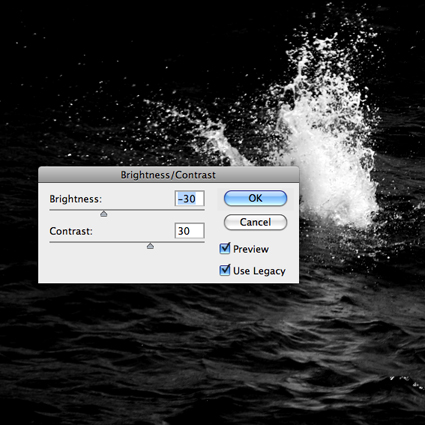Click the Brightness slider handle
Screen dimensions: 425x425
click(104, 214)
